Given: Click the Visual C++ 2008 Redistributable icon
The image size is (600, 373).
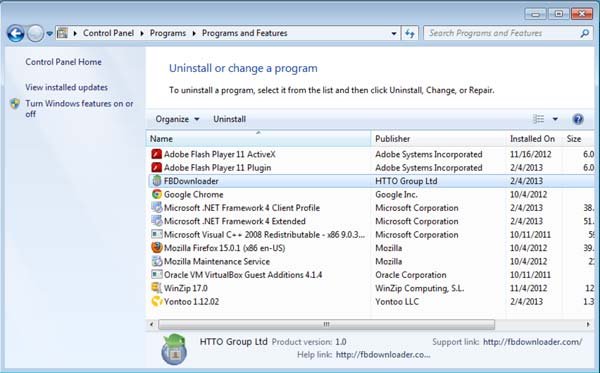Looking at the screenshot, I should click(x=157, y=234).
